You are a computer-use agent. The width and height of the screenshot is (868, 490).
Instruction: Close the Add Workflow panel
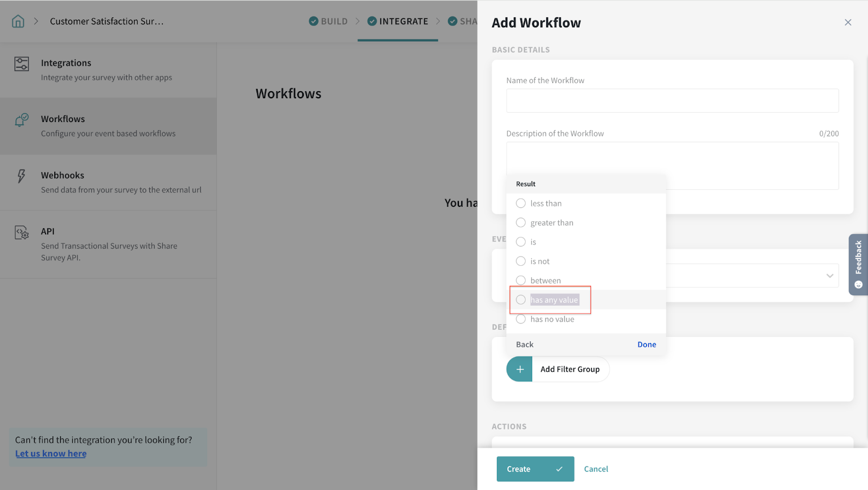click(x=847, y=22)
